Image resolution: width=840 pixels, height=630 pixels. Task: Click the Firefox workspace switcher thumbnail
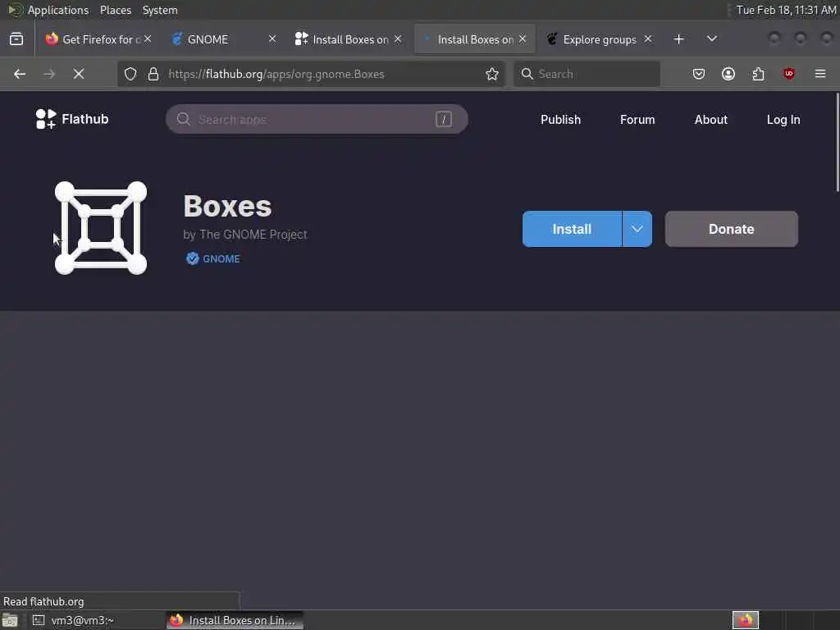tap(745, 620)
